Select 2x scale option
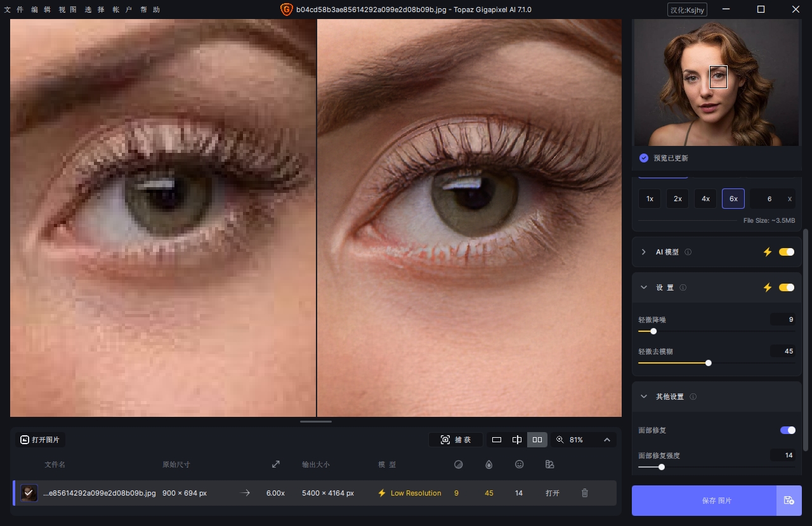Image resolution: width=812 pixels, height=526 pixels. [x=678, y=199]
